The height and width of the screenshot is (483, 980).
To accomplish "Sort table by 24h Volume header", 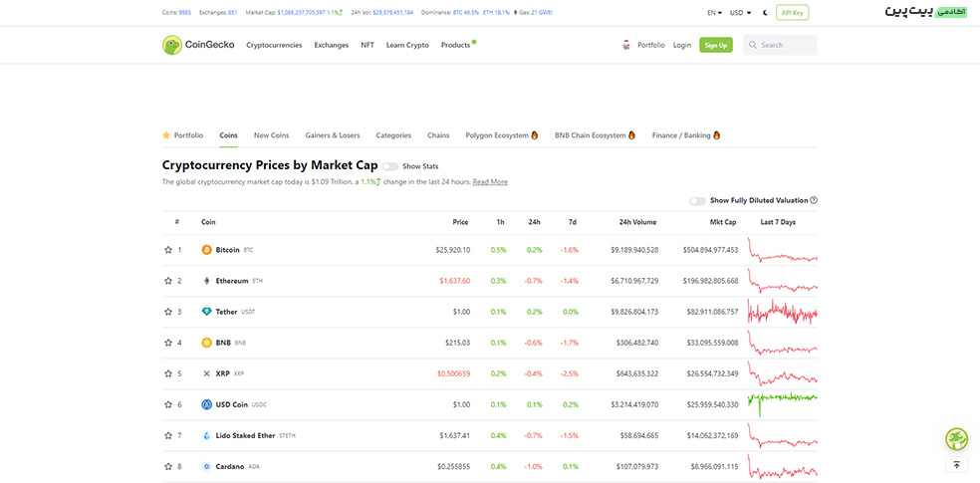I will point(637,222).
